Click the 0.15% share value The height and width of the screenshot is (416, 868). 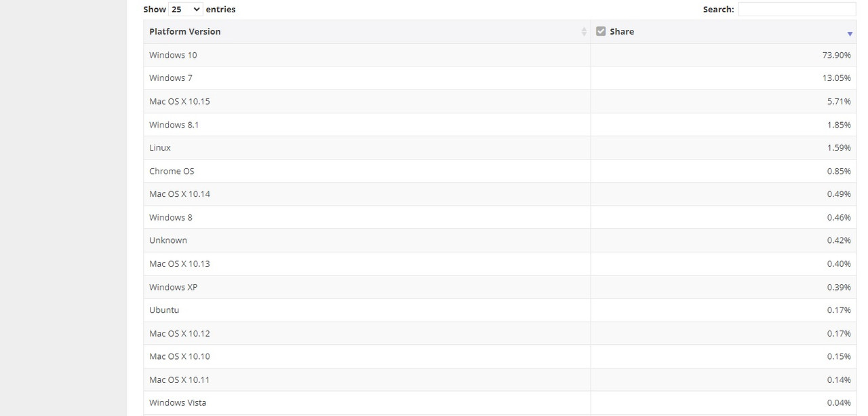(x=839, y=356)
